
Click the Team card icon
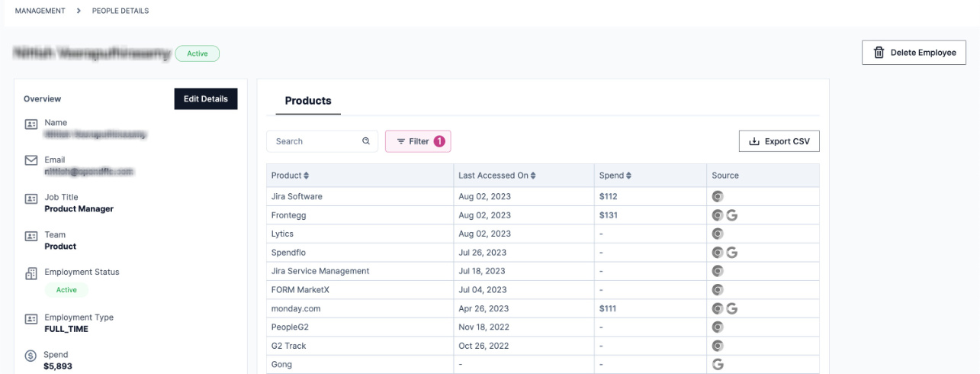click(31, 236)
